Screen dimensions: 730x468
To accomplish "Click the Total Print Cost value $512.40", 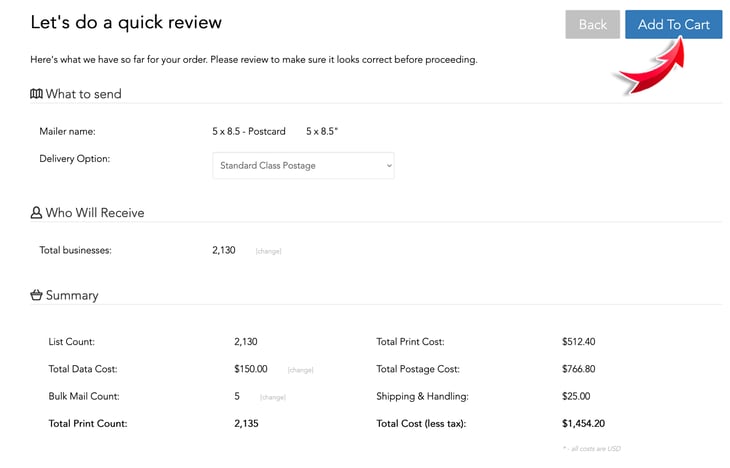I will 578,342.
